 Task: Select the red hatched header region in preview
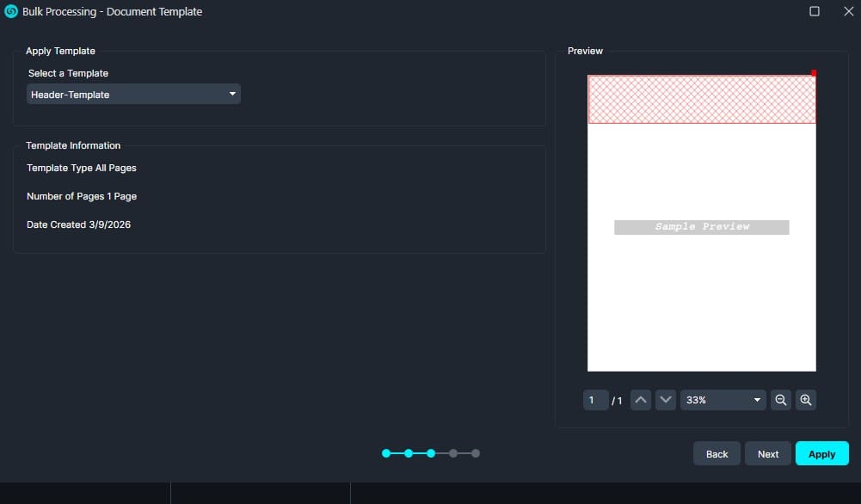coord(701,100)
